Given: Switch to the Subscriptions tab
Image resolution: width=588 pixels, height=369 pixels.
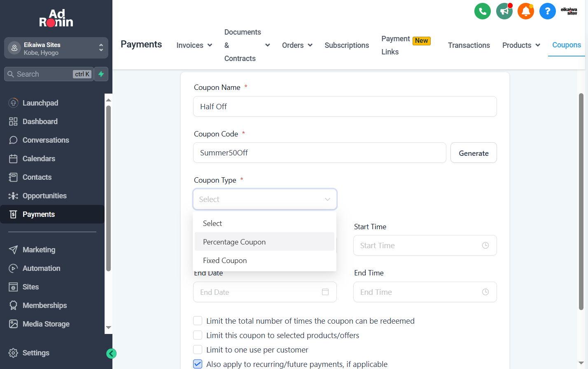Looking at the screenshot, I should coord(347,45).
